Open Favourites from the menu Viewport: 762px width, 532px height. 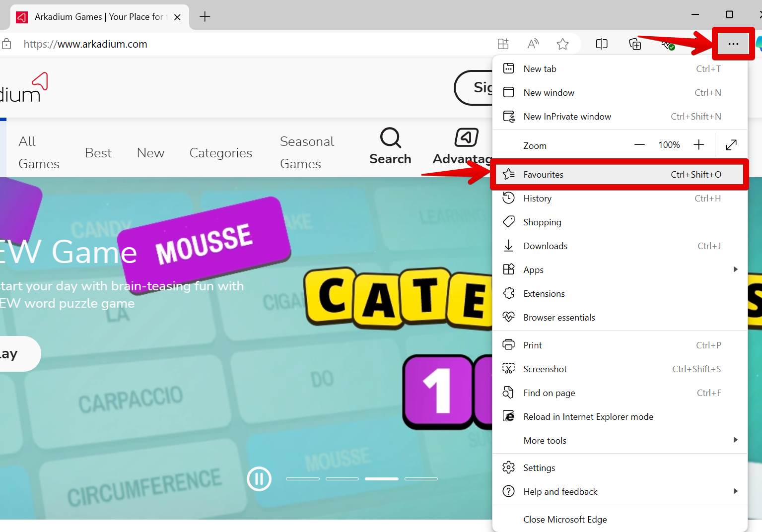point(620,175)
